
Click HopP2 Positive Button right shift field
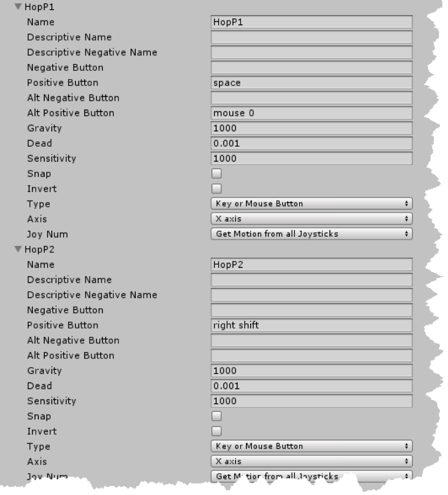[x=312, y=325]
